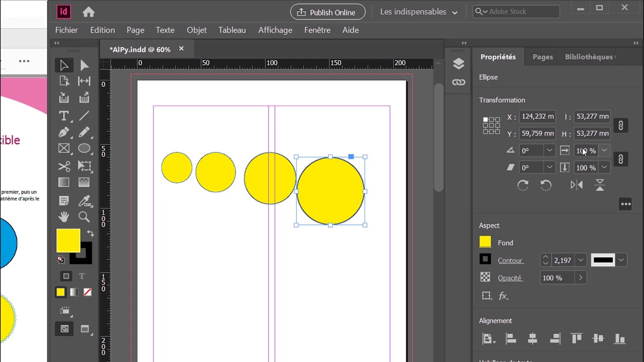Pick the Scissors tool
This screenshot has width=644, height=362.
64,166
